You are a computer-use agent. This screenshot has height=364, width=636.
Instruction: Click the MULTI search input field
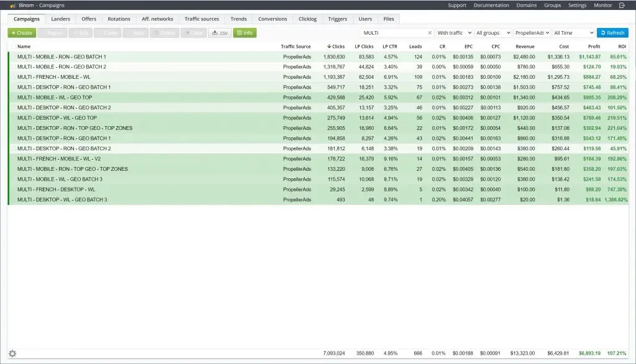pyautogui.click(x=393, y=33)
